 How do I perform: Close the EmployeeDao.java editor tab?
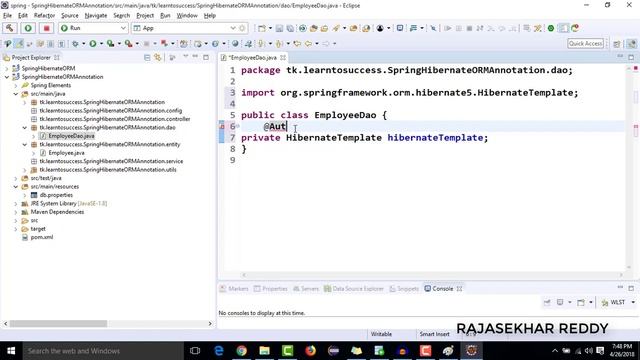[x=283, y=58]
